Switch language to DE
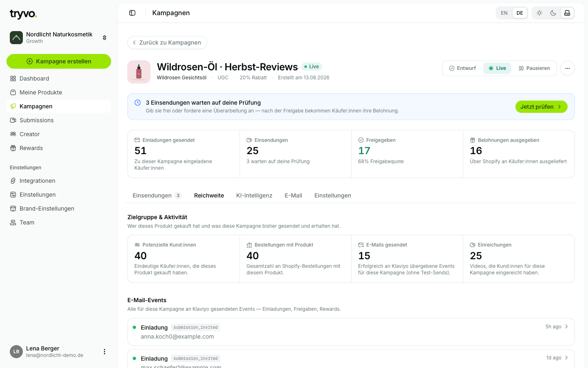Screen dimensions: 588x368 tap(520, 13)
